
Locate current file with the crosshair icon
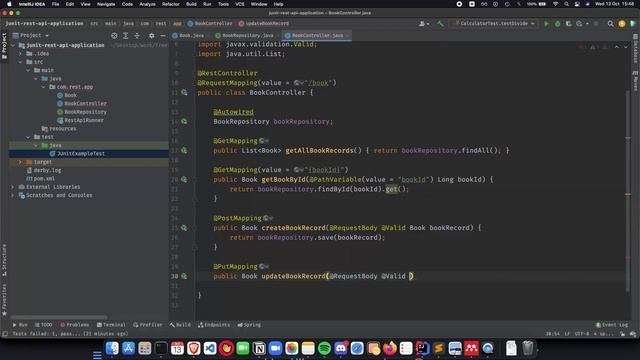[x=114, y=36]
